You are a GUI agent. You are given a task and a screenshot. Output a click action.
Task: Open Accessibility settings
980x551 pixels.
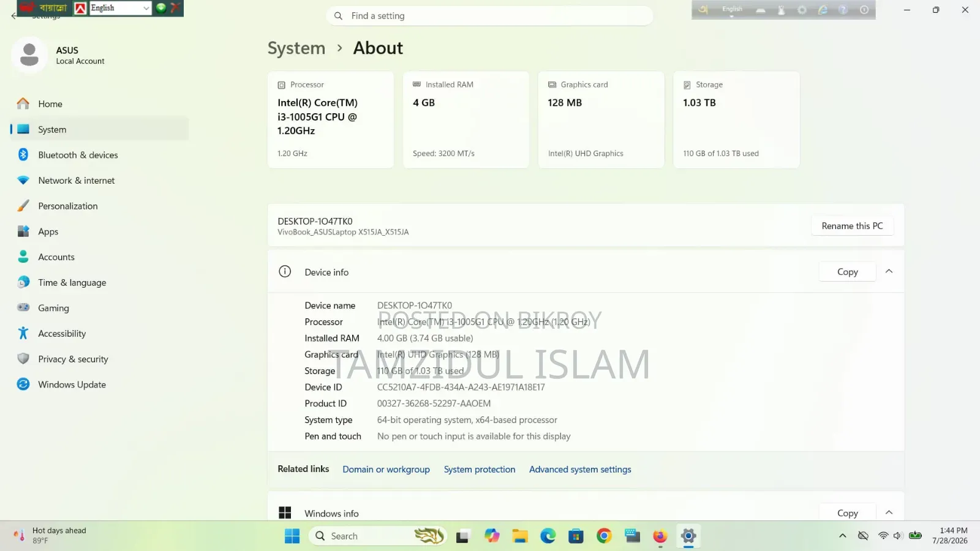pyautogui.click(x=99, y=334)
